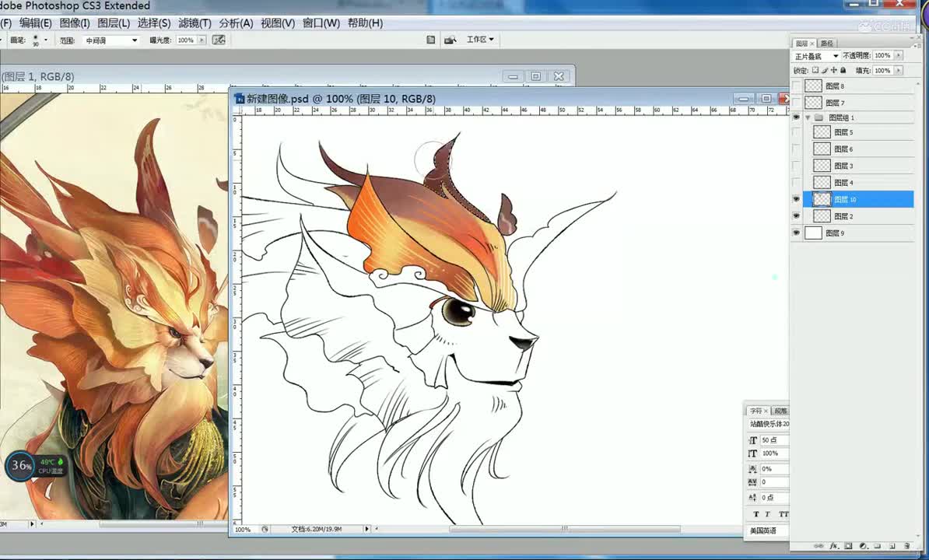The image size is (929, 560).
Task: Click the exposure (曝光度) value field
Action: coord(186,40)
